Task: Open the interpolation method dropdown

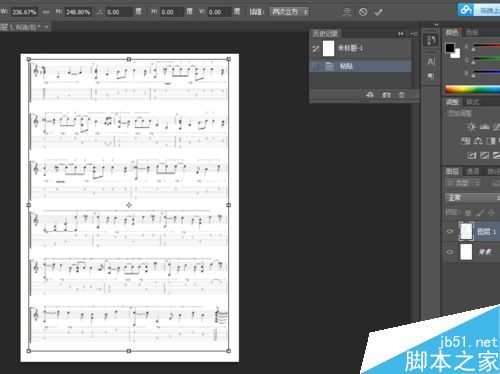Action: coord(289,12)
